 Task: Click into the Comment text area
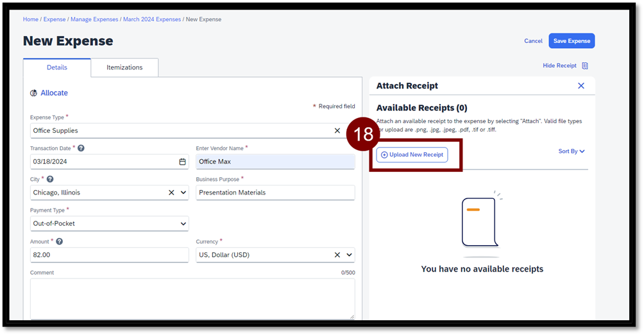tap(192, 298)
